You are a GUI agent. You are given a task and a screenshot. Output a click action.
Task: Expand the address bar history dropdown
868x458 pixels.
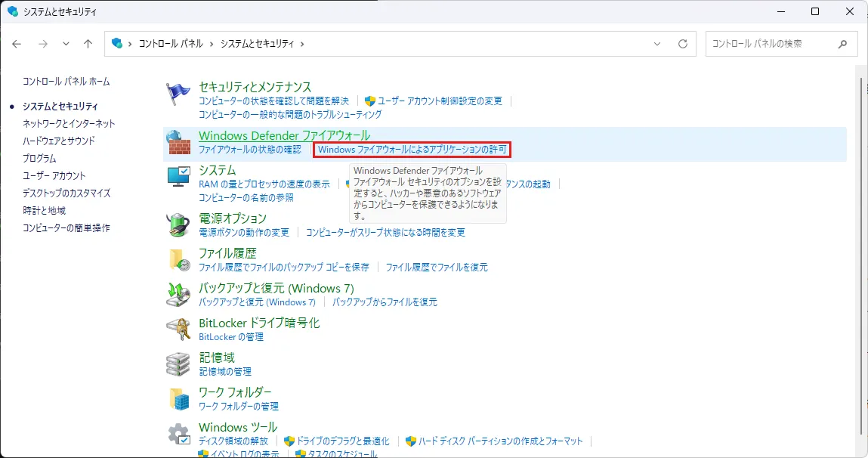[x=657, y=44]
